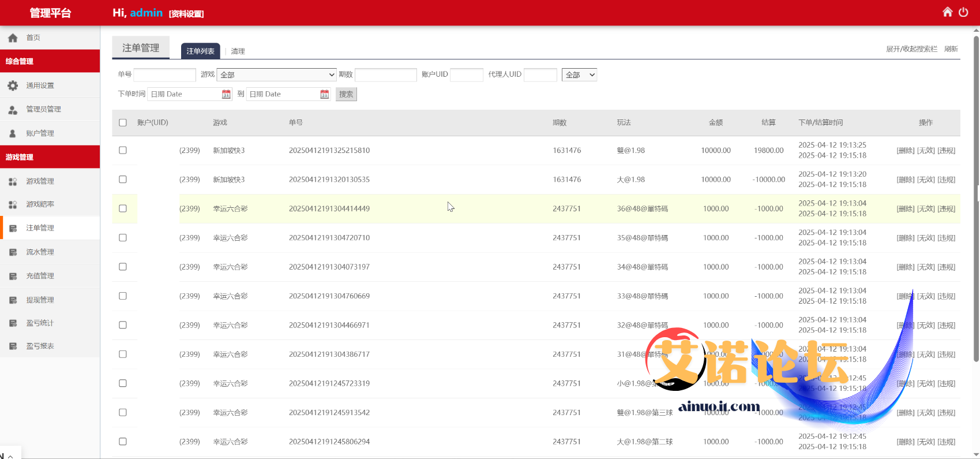The image size is (980, 459).
Task: Click the icon next to 盈亏统计 item
Action: [x=13, y=323]
